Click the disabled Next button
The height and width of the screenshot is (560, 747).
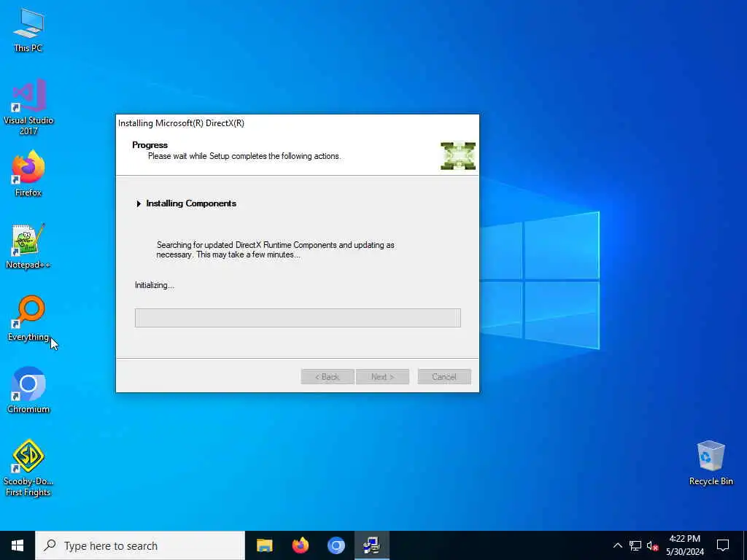[382, 377]
